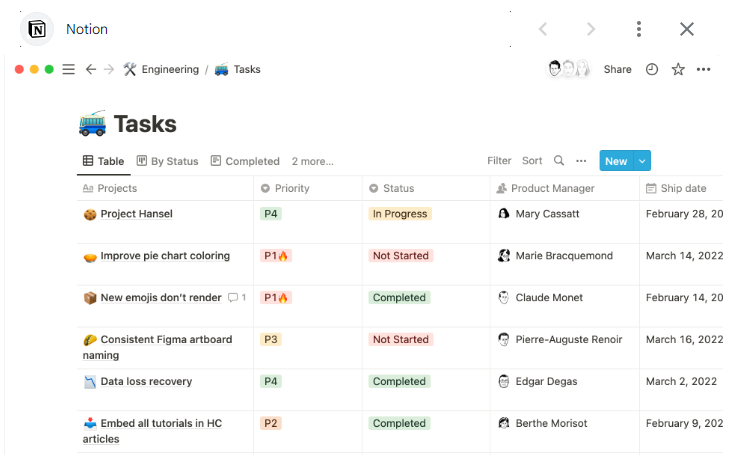This screenshot has width=739, height=455.
Task: Open New emojis don't render page
Action: point(161,298)
